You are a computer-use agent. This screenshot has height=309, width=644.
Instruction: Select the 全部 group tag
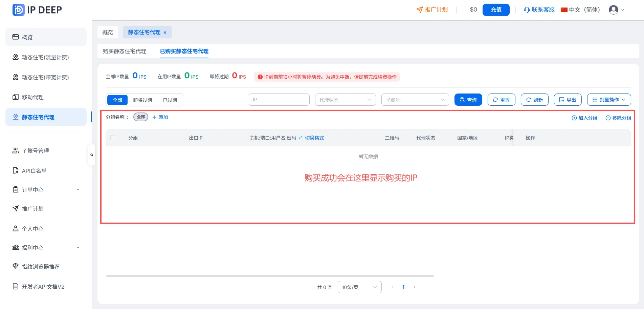141,117
